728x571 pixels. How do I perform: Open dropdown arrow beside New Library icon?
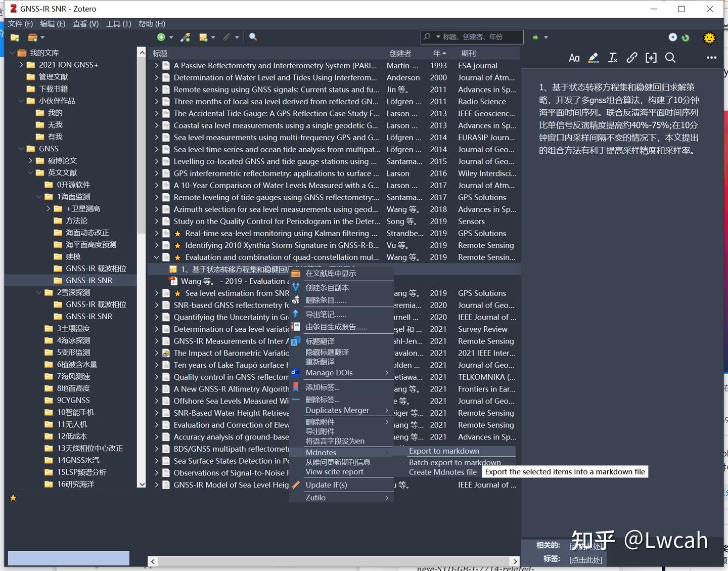[x=42, y=37]
